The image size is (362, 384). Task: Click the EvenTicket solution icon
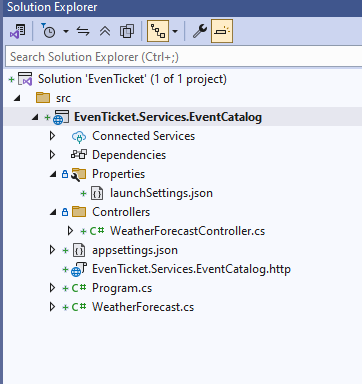coord(25,79)
